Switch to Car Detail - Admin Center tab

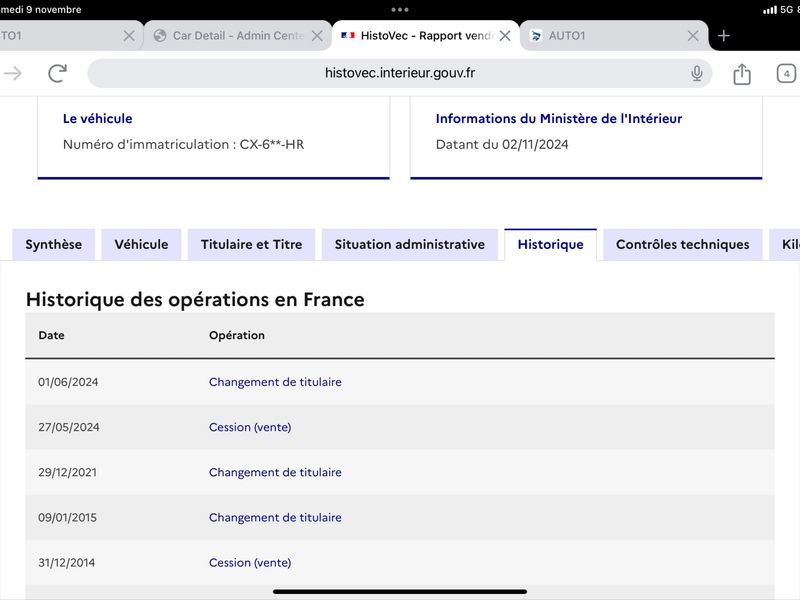237,36
